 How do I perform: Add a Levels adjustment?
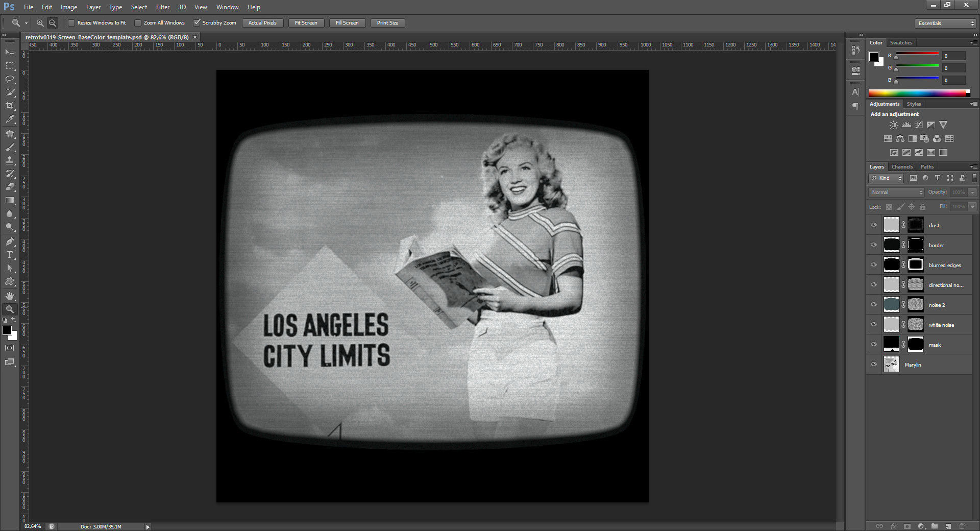pyautogui.click(x=906, y=125)
